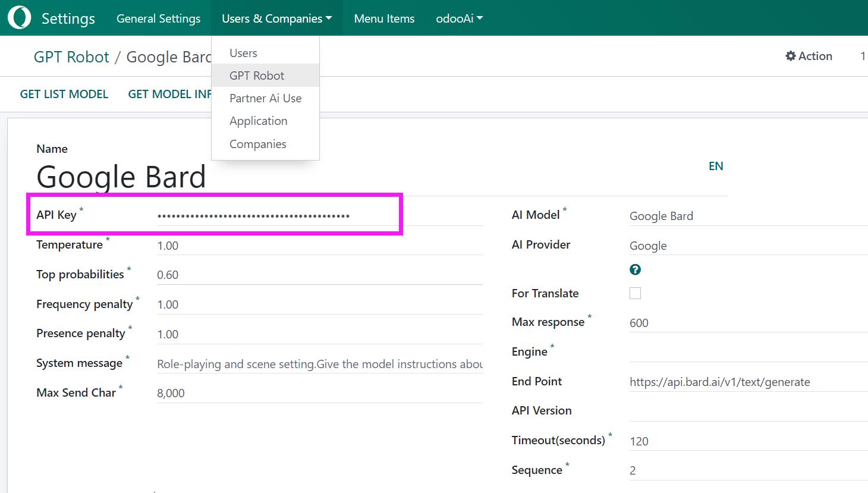
Task: Open the odooAi dropdown menu
Action: point(459,18)
